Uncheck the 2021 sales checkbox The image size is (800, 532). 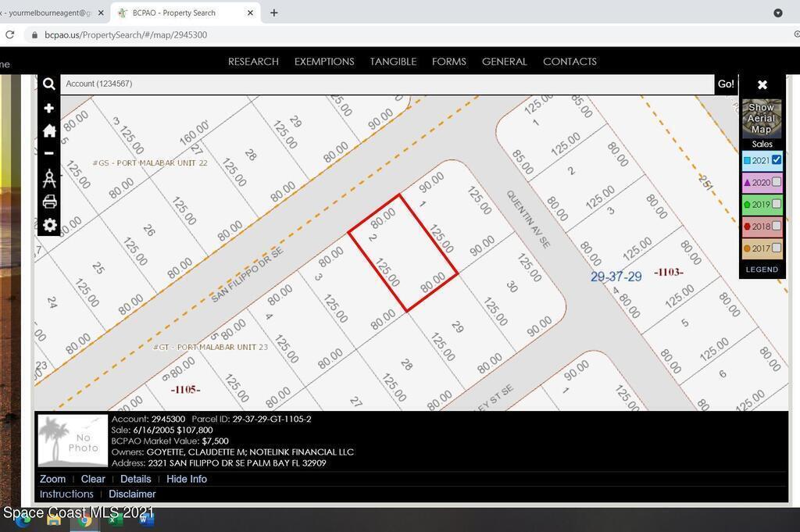777,159
